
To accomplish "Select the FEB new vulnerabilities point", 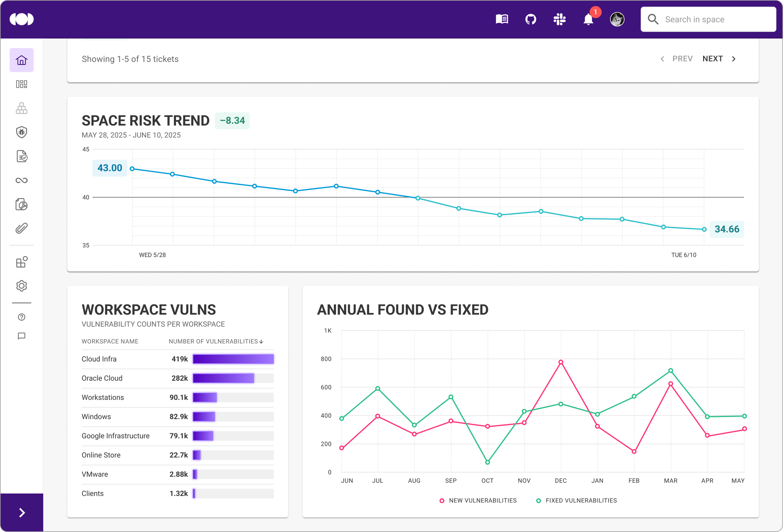I will (x=634, y=452).
